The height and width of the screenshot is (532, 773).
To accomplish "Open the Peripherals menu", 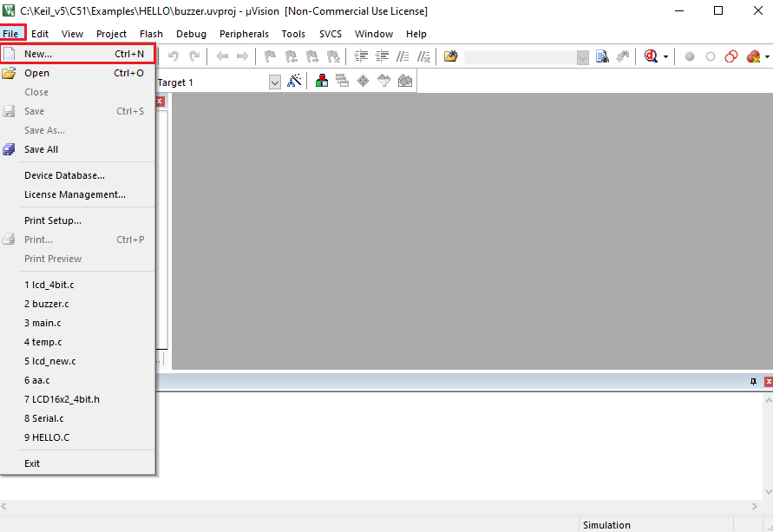I will pyautogui.click(x=244, y=34).
